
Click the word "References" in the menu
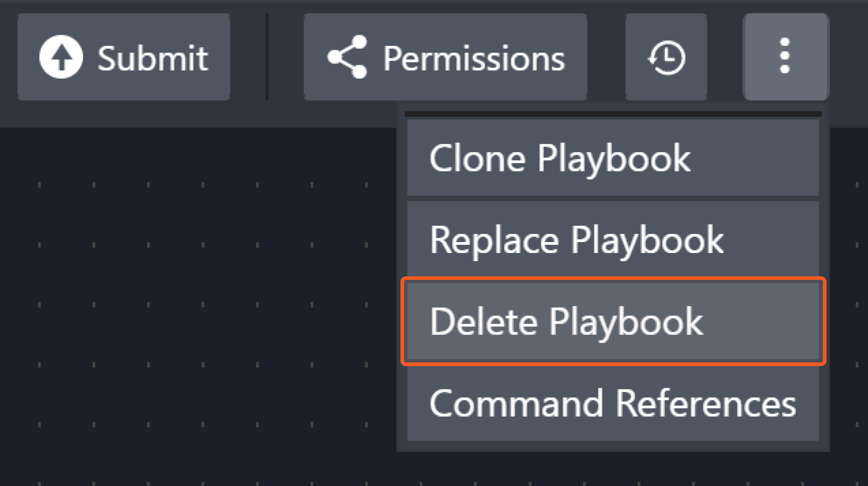point(706,404)
